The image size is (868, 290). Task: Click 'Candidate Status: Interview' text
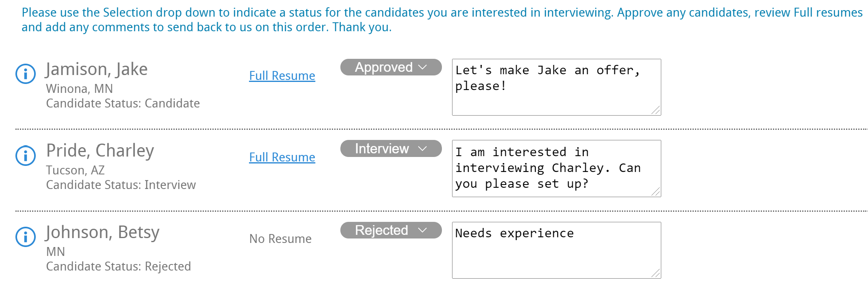pyautogui.click(x=121, y=185)
